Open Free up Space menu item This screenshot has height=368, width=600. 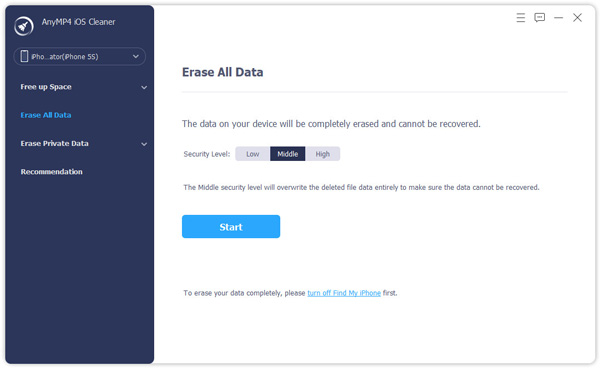point(46,87)
